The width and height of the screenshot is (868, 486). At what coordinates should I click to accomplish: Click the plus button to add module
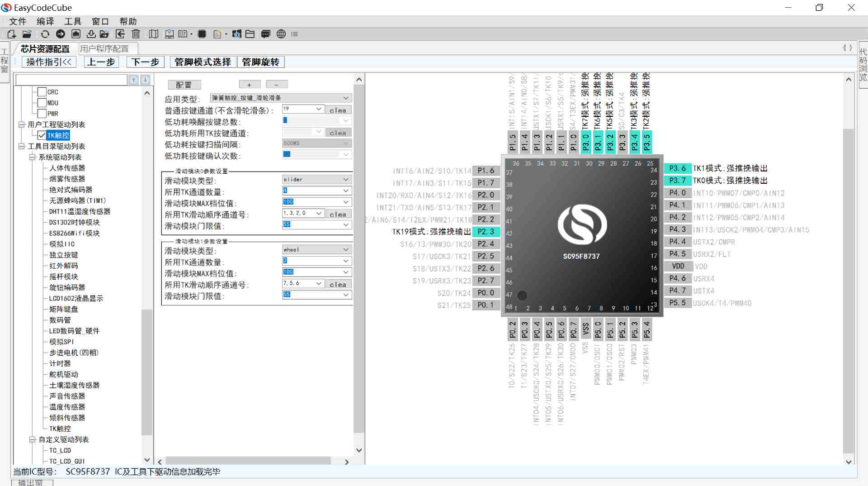tap(250, 85)
